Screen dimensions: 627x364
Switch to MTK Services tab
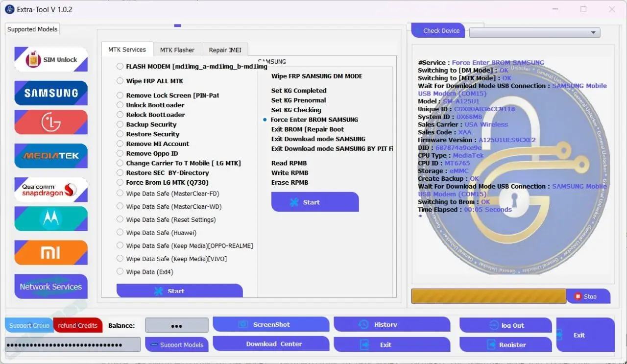pos(127,49)
